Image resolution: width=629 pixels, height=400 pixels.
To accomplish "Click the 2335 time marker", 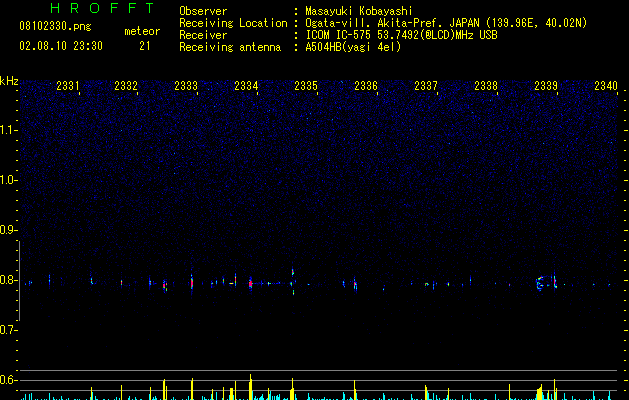I will (306, 85).
